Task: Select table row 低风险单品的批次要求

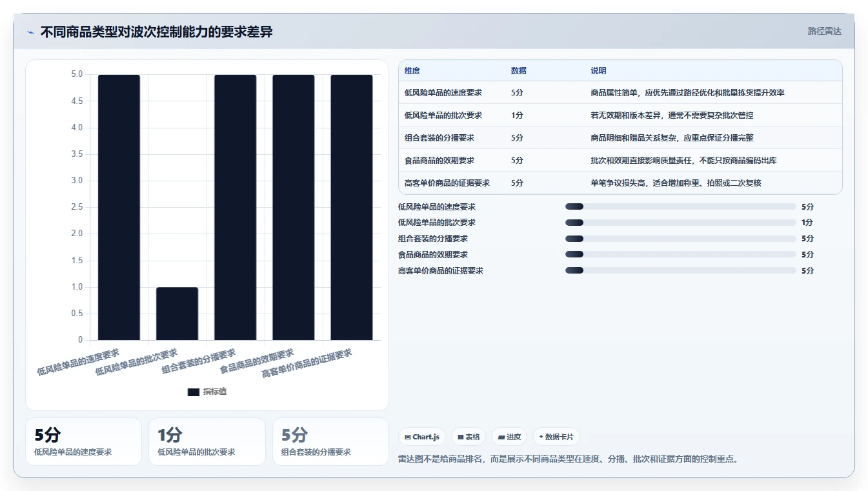Action: pyautogui.click(x=620, y=115)
